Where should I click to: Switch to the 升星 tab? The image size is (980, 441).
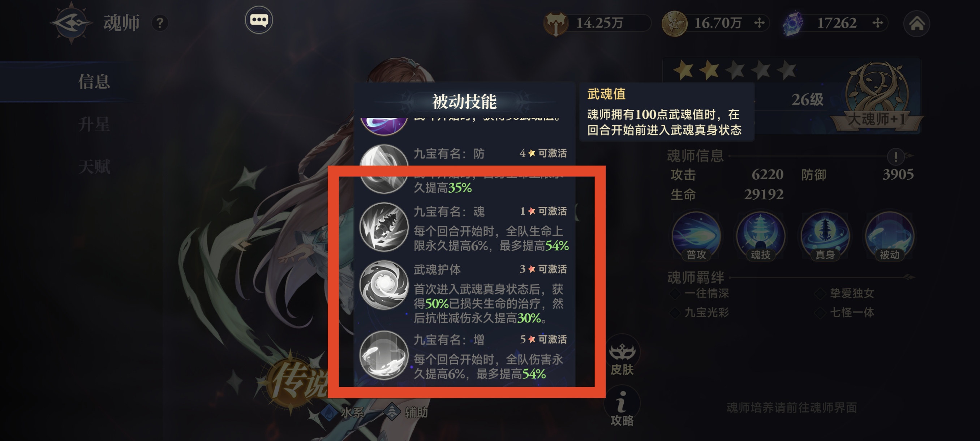pos(94,124)
